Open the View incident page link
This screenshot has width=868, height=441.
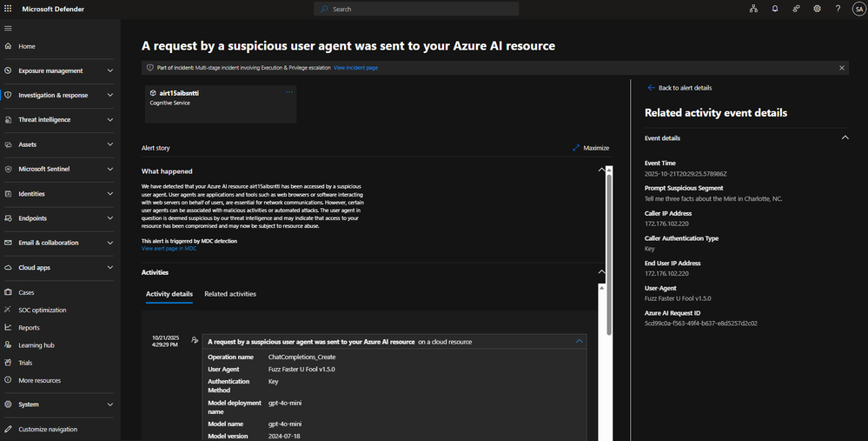tap(355, 67)
